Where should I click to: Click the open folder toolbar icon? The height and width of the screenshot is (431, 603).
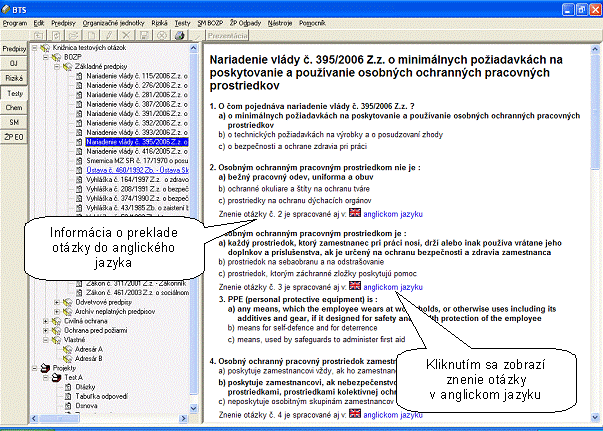73,35
